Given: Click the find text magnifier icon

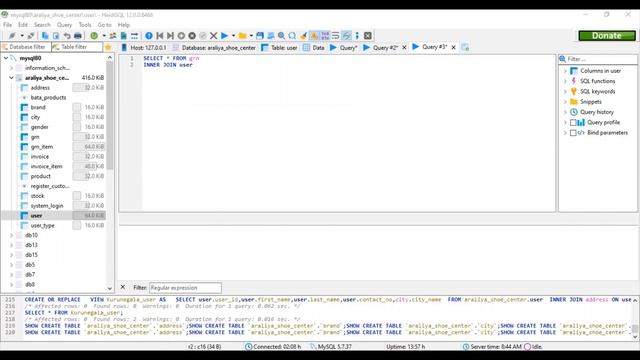Looking at the screenshot, I should pos(281,36).
